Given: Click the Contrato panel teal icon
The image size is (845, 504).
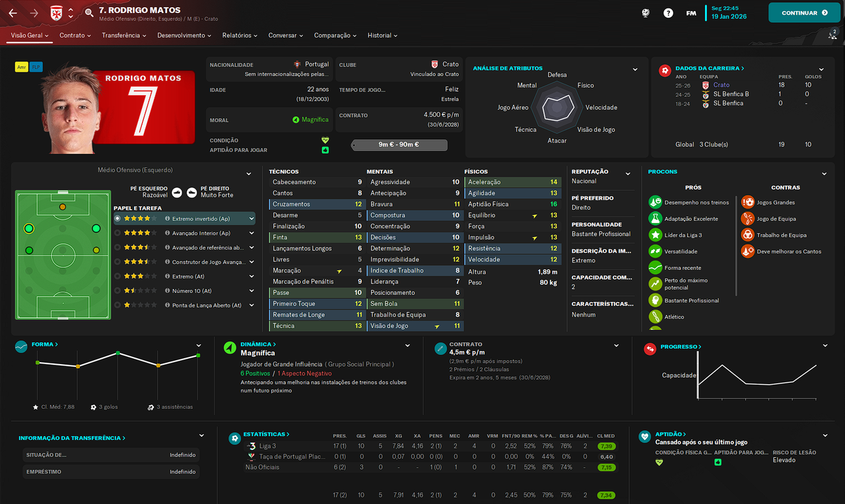Looking at the screenshot, I should 440,348.
